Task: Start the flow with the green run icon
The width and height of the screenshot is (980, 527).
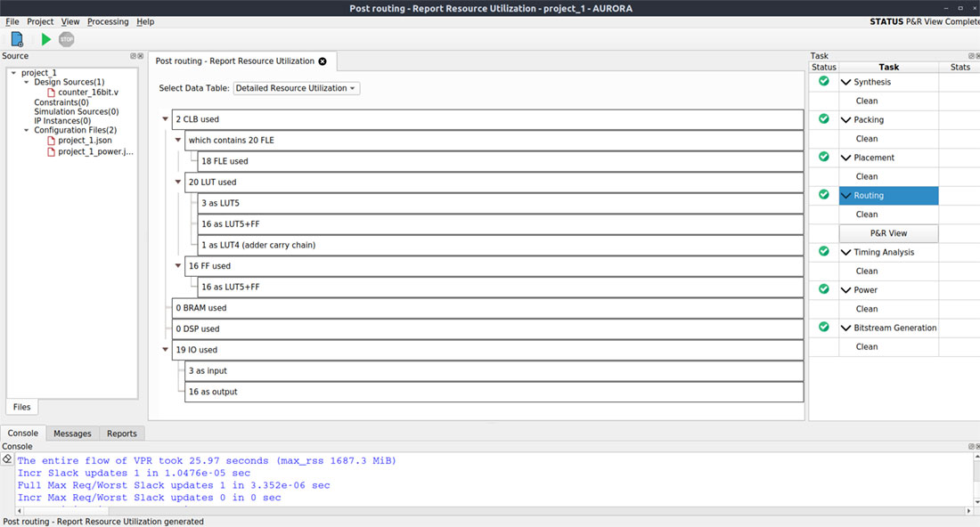Action: pyautogui.click(x=45, y=39)
